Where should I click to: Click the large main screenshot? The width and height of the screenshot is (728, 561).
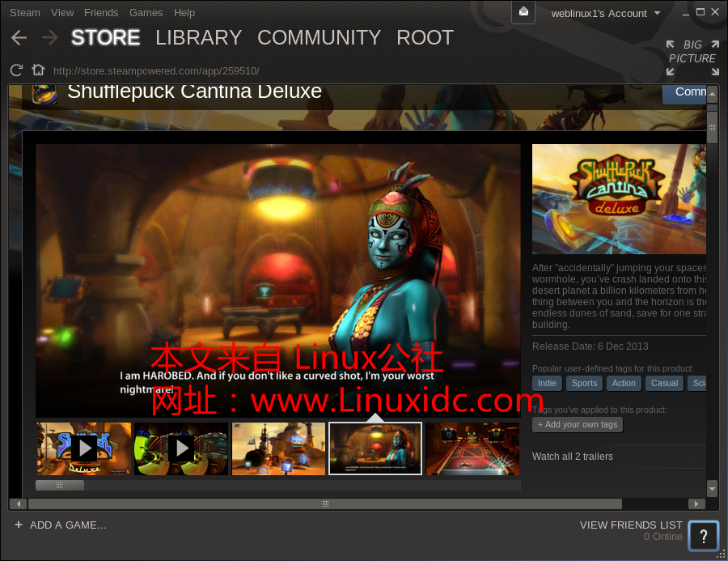pyautogui.click(x=278, y=281)
